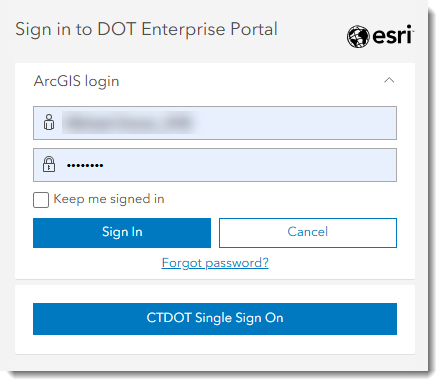Choose CTDOT Single Sign On
443x386 pixels.
[x=215, y=319]
